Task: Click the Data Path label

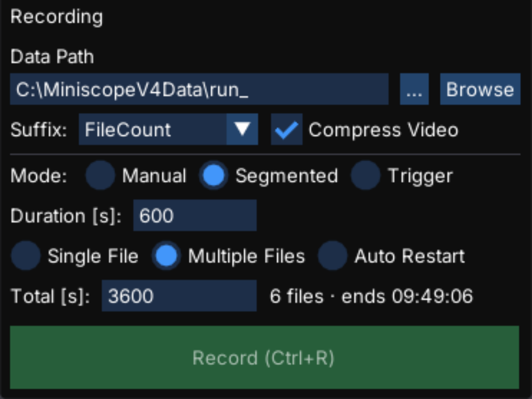Action: (52, 56)
